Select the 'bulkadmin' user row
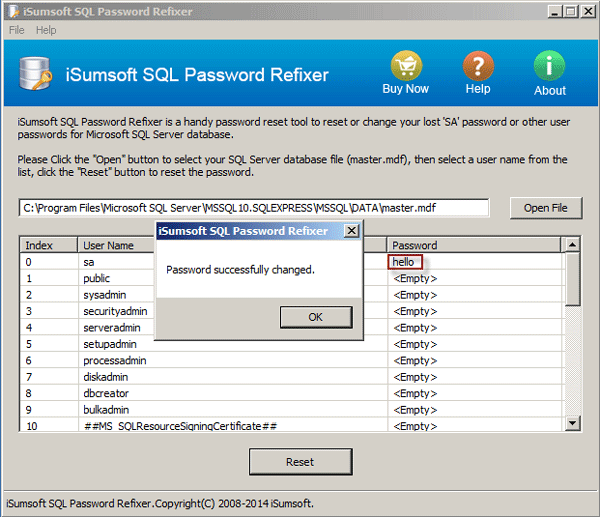 click(x=292, y=410)
